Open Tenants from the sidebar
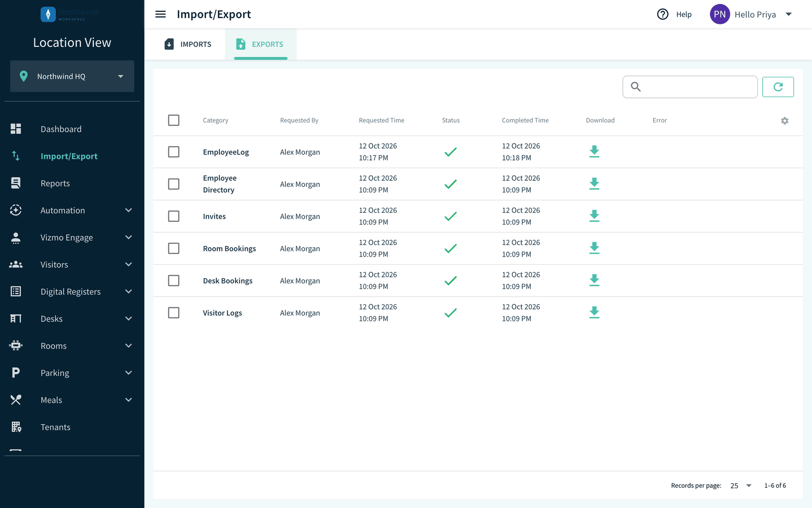The height and width of the screenshot is (508, 812). coord(56,427)
